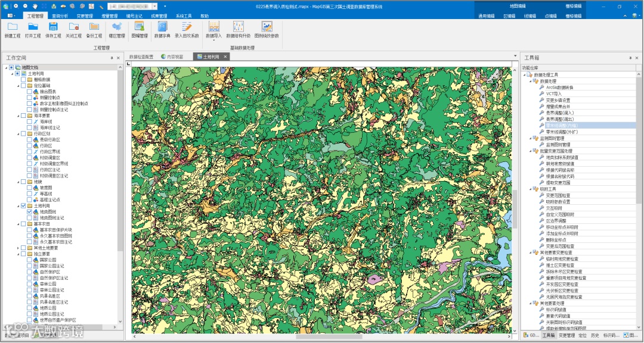Image resolution: width=644 pixels, height=343 pixels.
Task: Open 数据字典 book icon
Action: 162,27
